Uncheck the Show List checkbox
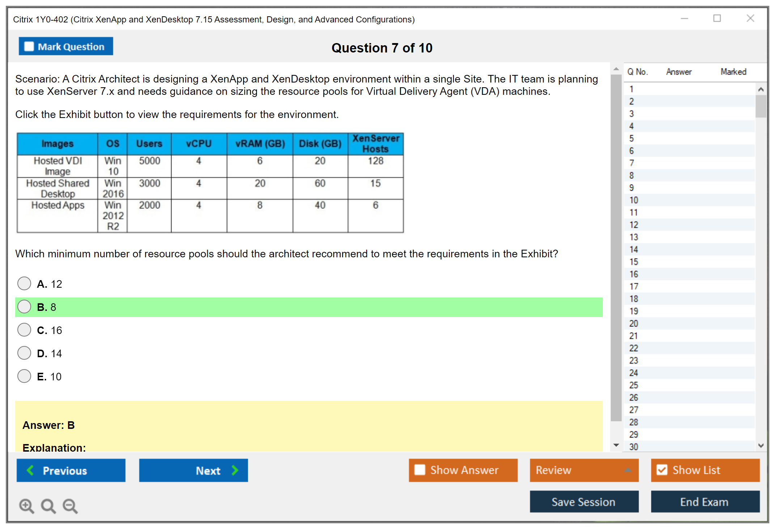 click(x=662, y=470)
